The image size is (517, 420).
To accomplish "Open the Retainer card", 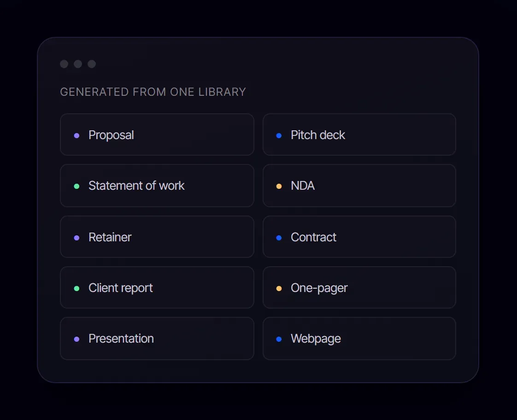I will 157,237.
